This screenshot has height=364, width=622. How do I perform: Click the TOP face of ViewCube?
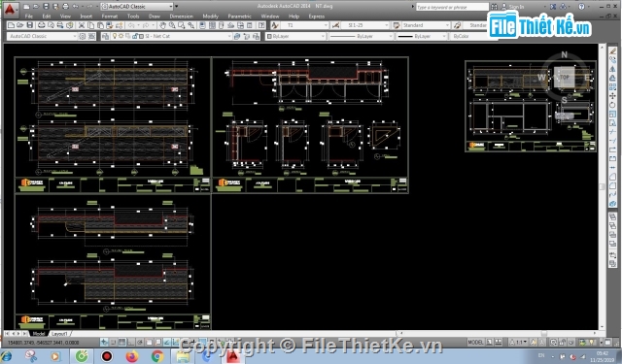tap(564, 78)
